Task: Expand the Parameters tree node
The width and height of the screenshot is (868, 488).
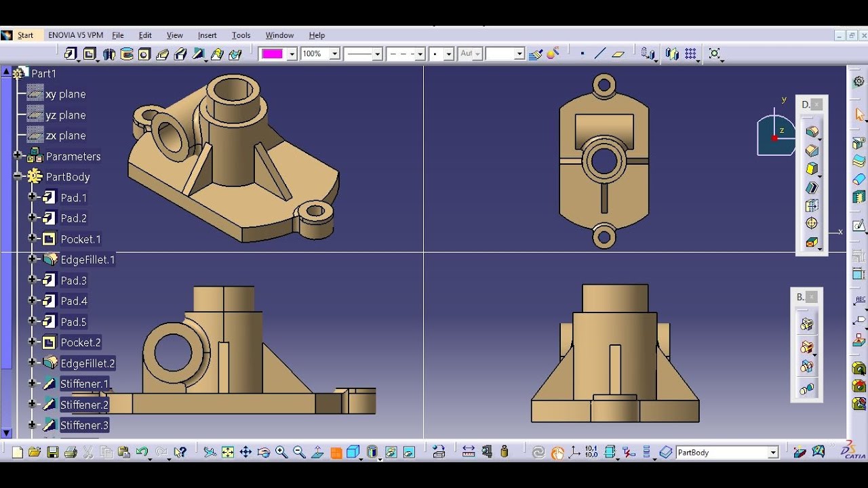Action: tap(18, 156)
